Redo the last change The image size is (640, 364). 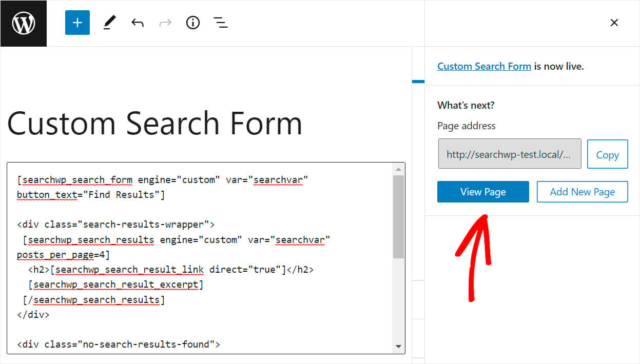coord(165,23)
